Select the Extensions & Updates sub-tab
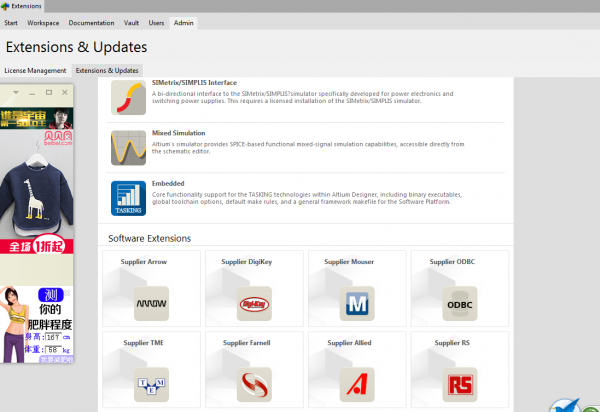Screen dimensions: 600x412 (107, 71)
